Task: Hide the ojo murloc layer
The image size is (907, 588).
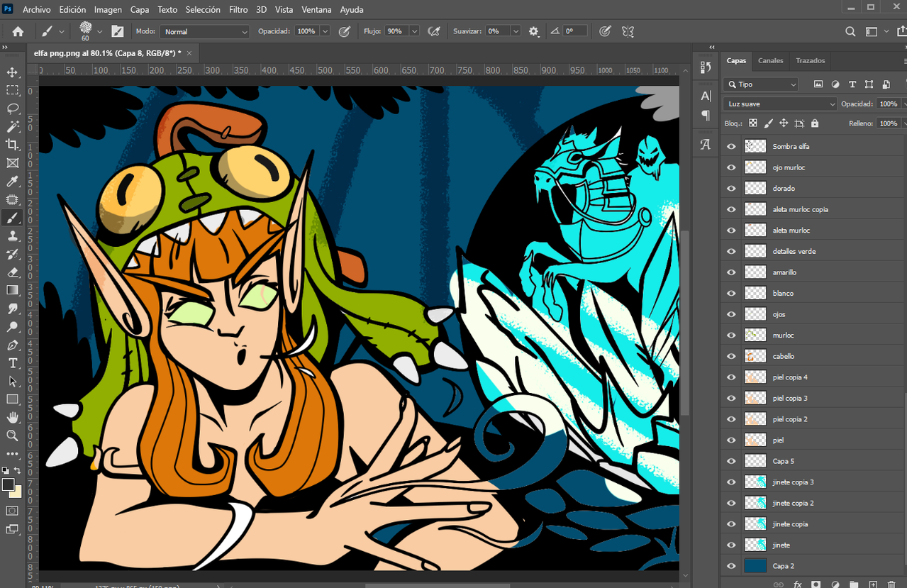Action: pos(731,167)
